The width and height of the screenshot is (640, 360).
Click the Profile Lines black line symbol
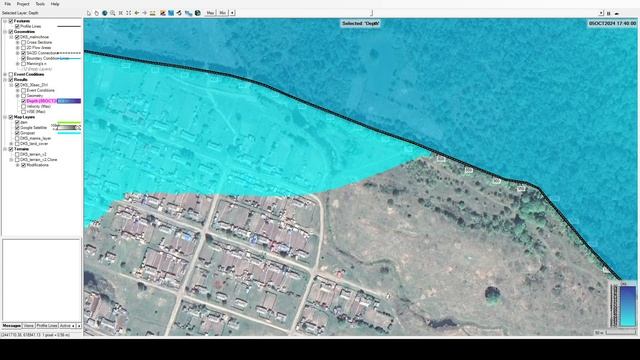(69, 26)
